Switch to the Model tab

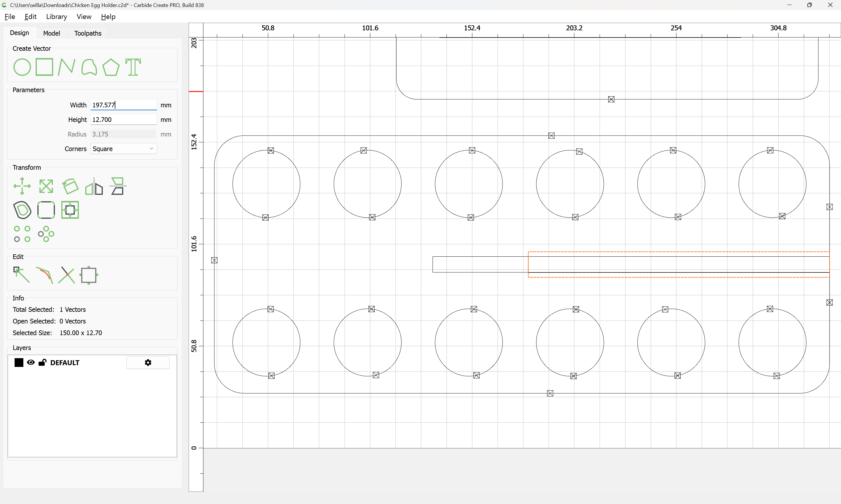51,33
